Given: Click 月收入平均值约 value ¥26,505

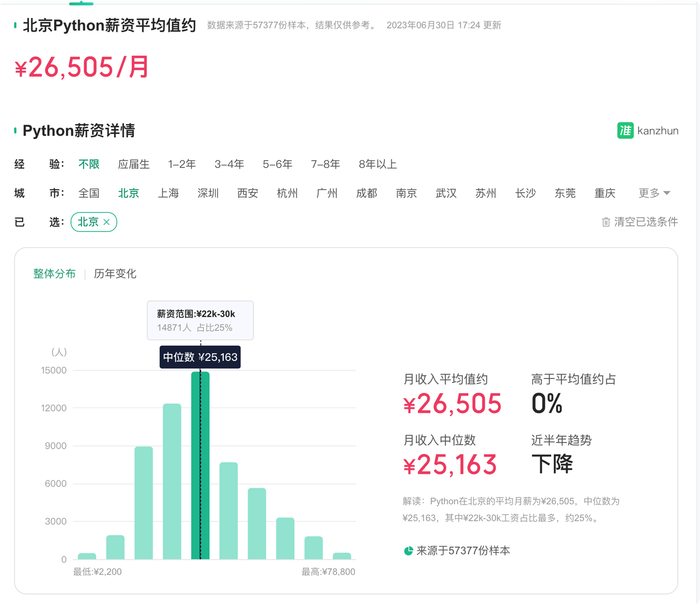Looking at the screenshot, I should (x=452, y=404).
